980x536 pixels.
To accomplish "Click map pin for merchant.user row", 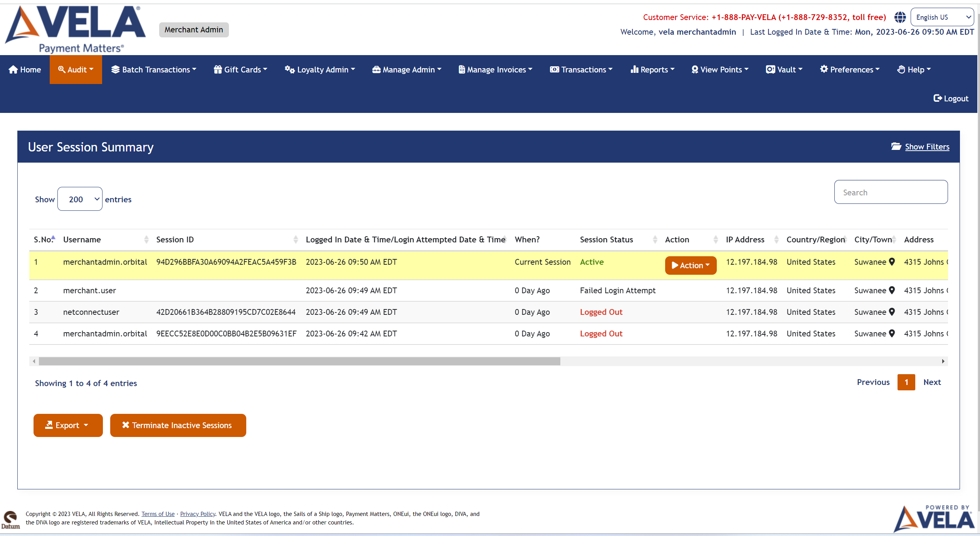I will coord(892,290).
